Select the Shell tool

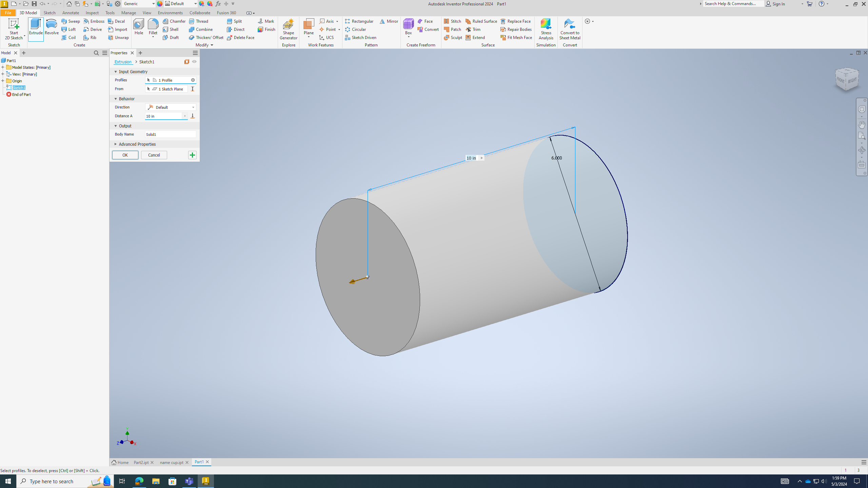[171, 29]
